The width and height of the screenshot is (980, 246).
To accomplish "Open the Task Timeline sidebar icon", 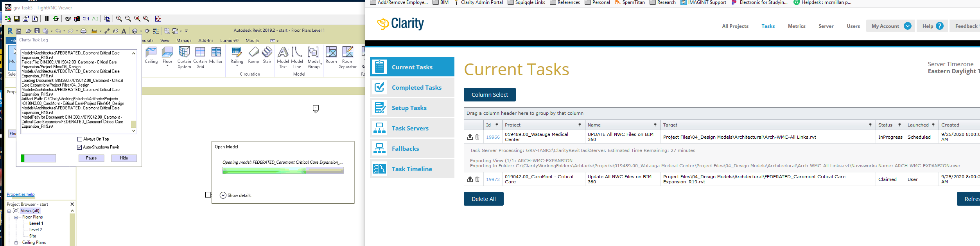I will tap(379, 169).
